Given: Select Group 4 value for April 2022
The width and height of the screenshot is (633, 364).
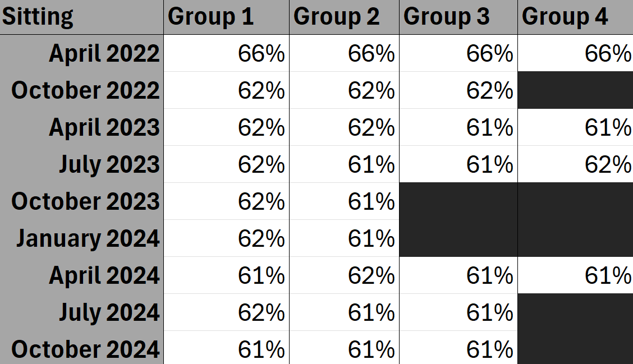Looking at the screenshot, I should click(x=608, y=54).
